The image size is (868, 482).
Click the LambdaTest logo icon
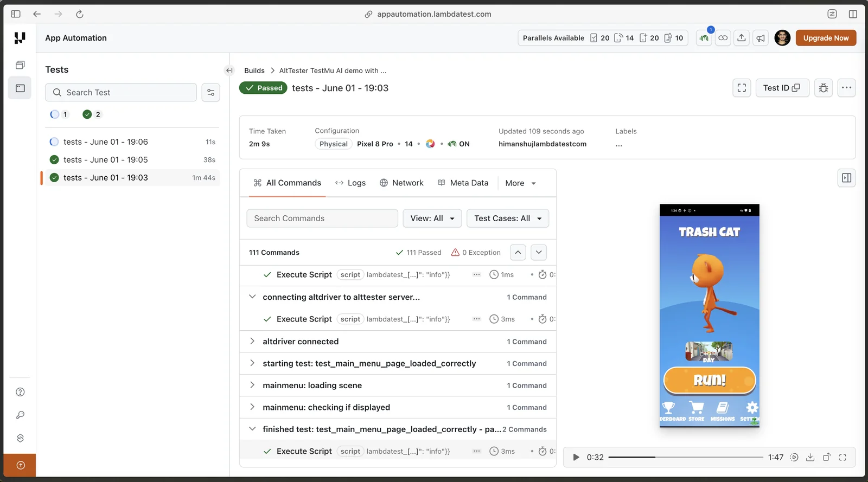[x=20, y=38]
